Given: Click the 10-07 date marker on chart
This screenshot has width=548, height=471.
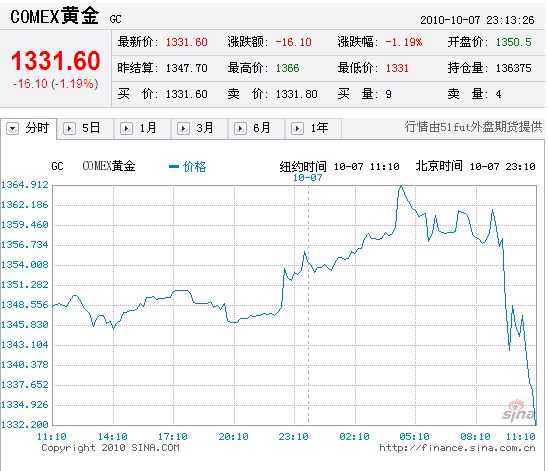Looking at the screenshot, I should [x=308, y=177].
